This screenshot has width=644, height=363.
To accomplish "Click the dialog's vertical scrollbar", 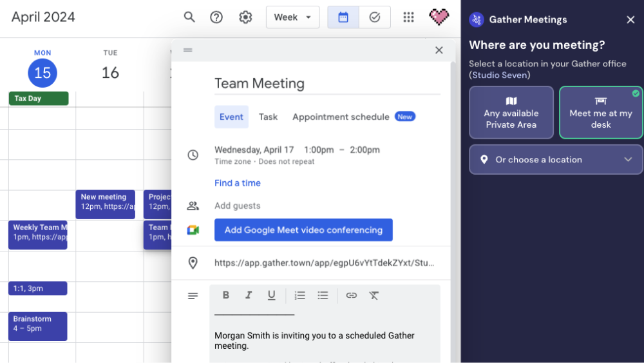I will click(x=453, y=211).
